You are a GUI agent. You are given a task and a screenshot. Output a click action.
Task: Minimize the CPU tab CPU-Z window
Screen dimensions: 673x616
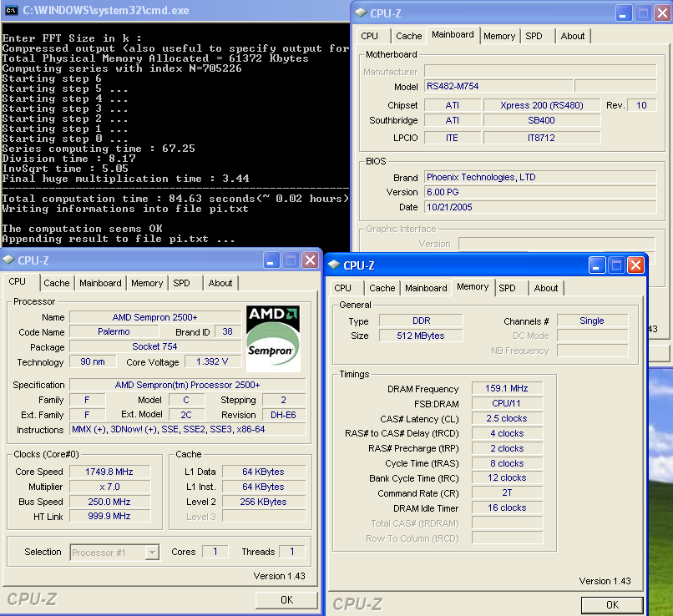coord(271,260)
